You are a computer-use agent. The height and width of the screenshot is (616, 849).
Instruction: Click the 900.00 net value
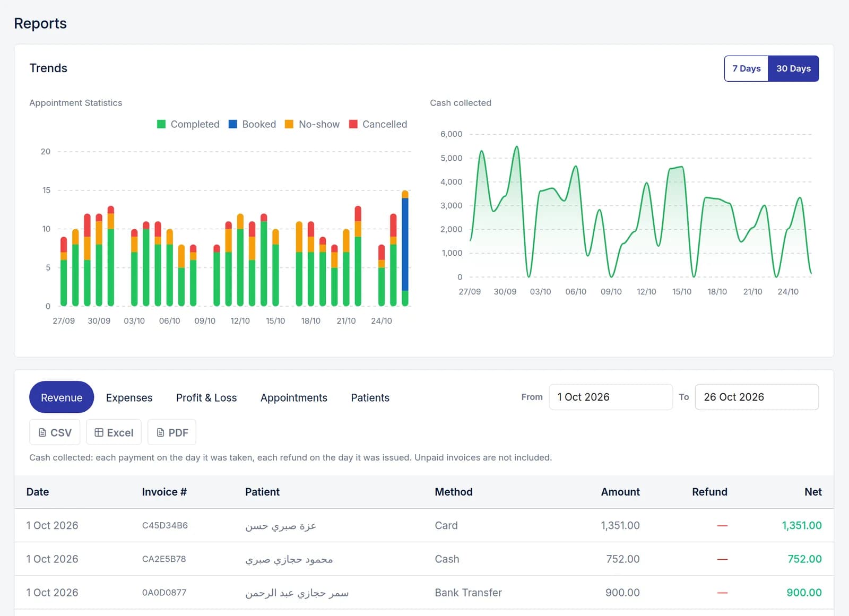tap(804, 592)
